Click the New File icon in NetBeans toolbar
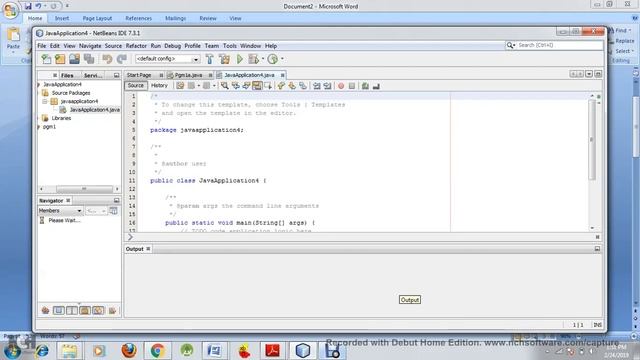Viewport: 640px width, 360px height. click(x=46, y=59)
